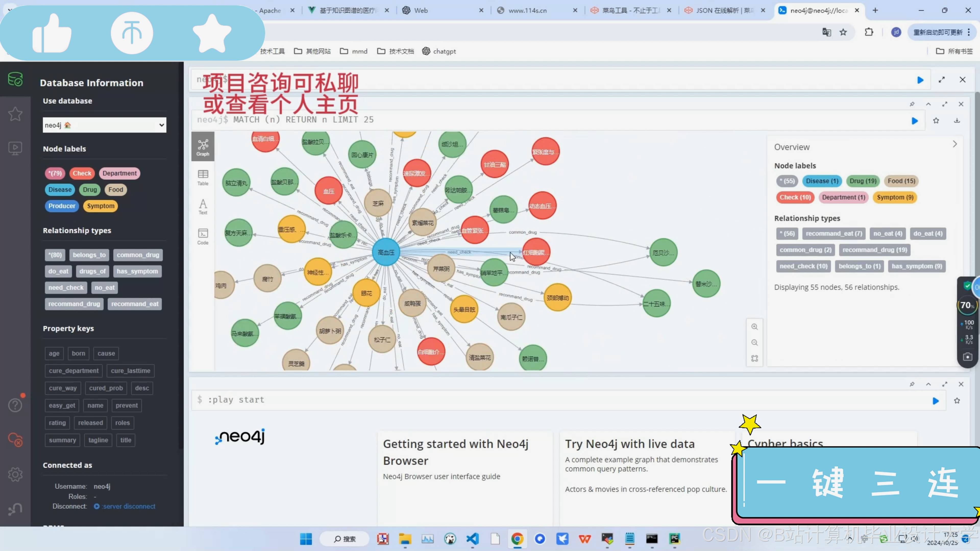Open PyCharm from the taskbar
Image resolution: width=980 pixels, height=551 pixels.
675,539
